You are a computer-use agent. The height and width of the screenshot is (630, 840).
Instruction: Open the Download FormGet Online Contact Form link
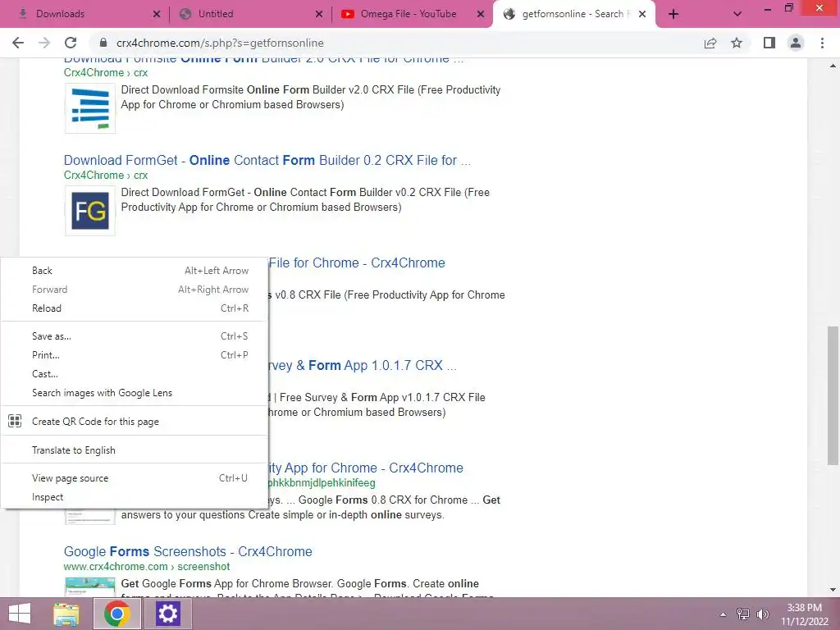[267, 160]
